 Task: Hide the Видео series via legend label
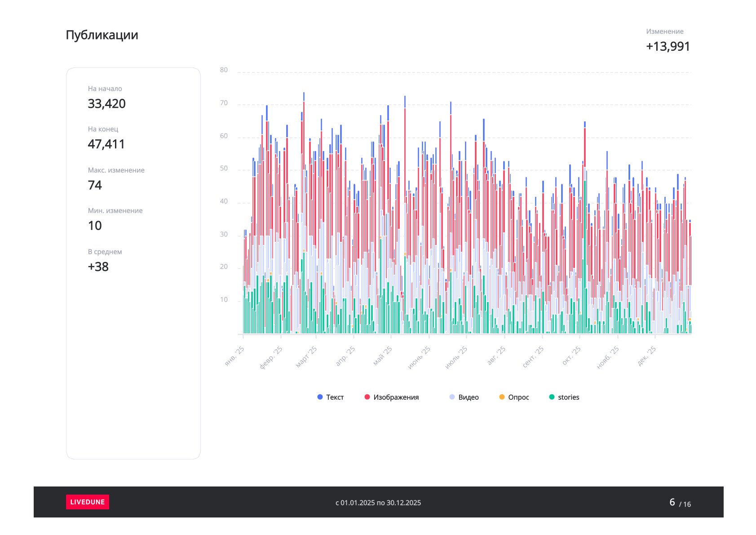(x=468, y=397)
